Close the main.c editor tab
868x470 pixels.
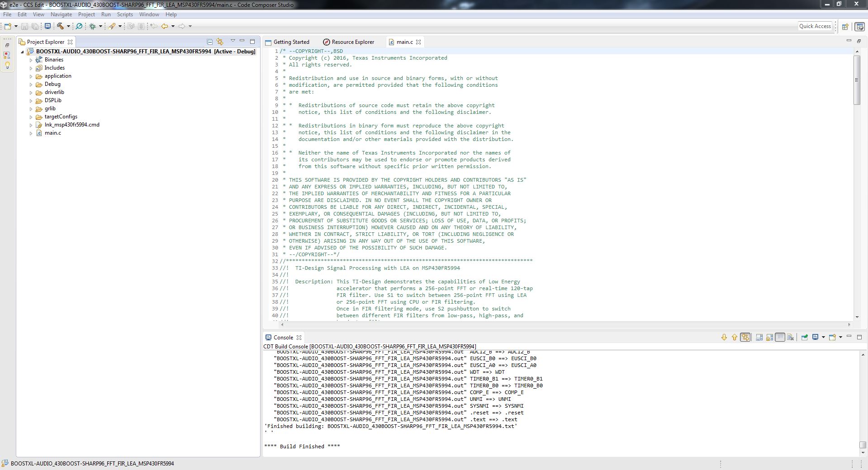tap(418, 42)
